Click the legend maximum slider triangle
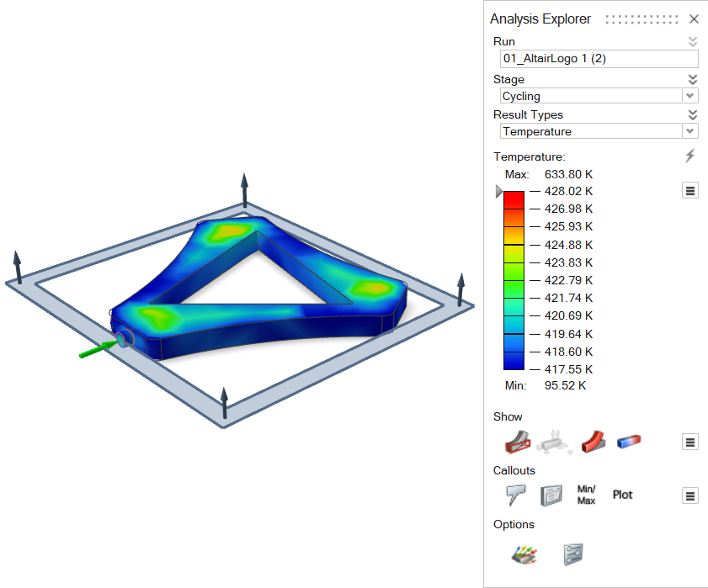708x588 pixels. (x=499, y=191)
